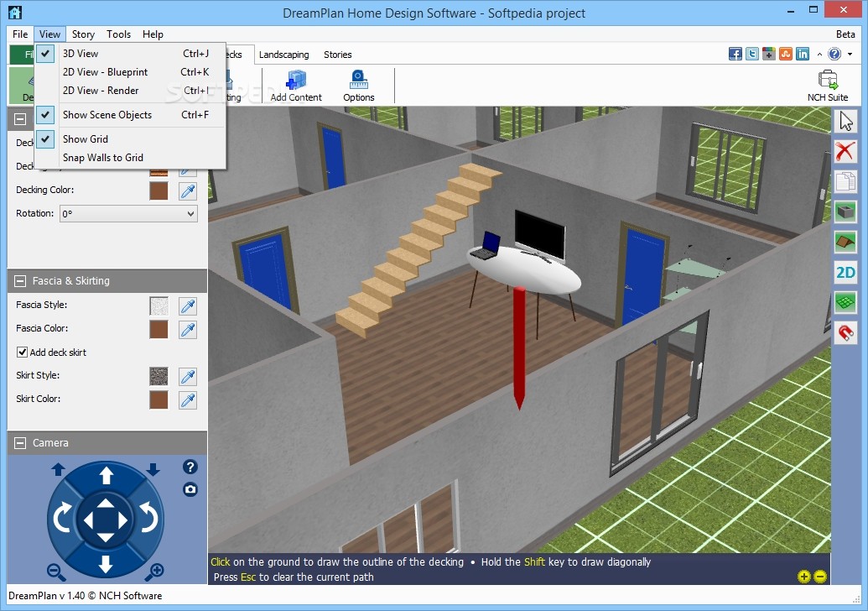Open the File menu
This screenshot has height=611, width=868.
(20, 34)
